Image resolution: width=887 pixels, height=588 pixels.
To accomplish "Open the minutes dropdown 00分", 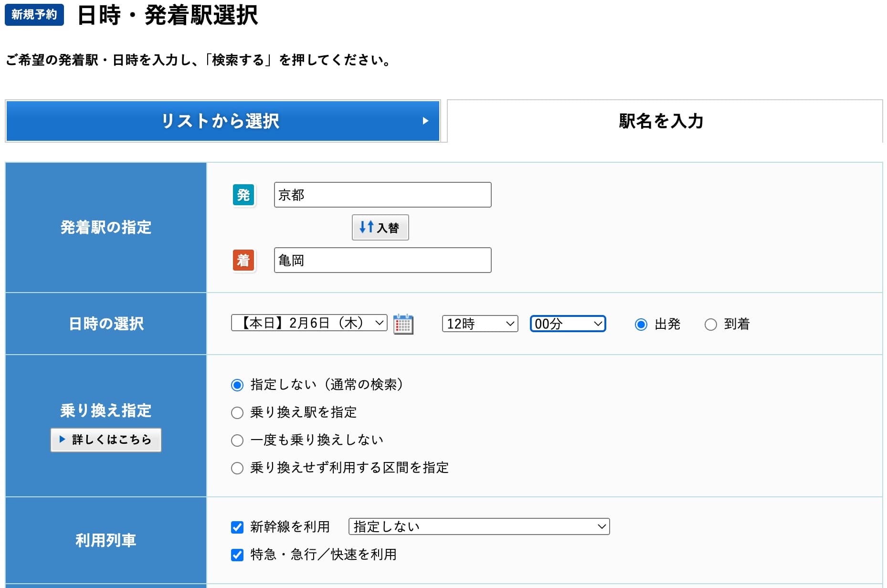I will point(568,324).
